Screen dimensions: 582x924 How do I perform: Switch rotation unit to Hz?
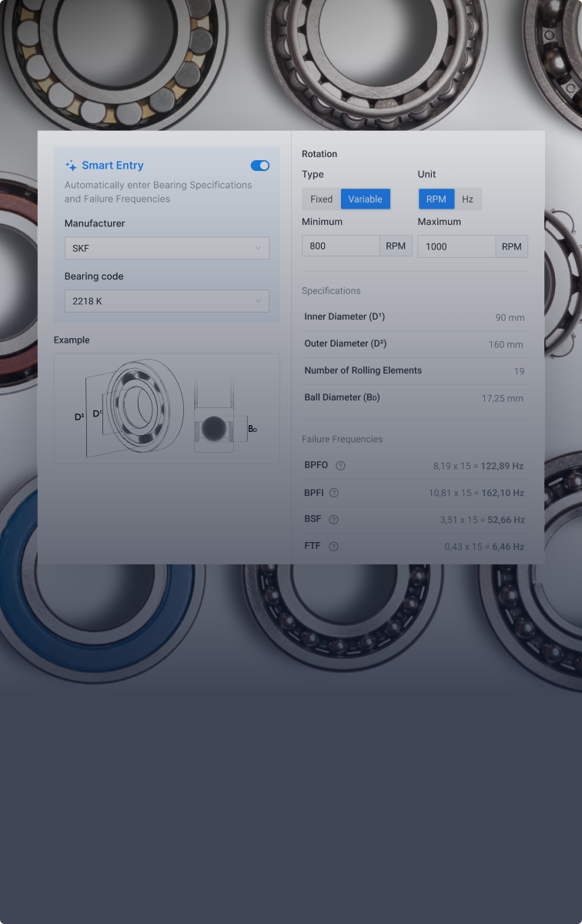click(x=467, y=199)
